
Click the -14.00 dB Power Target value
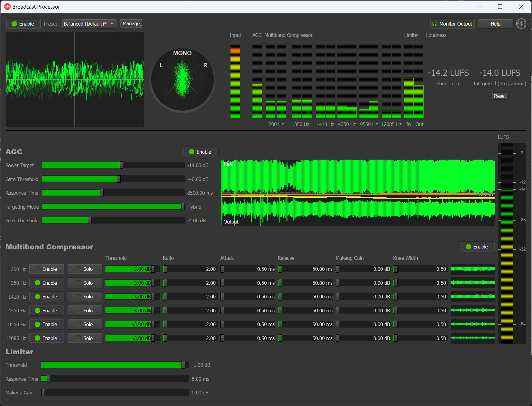tap(198, 165)
